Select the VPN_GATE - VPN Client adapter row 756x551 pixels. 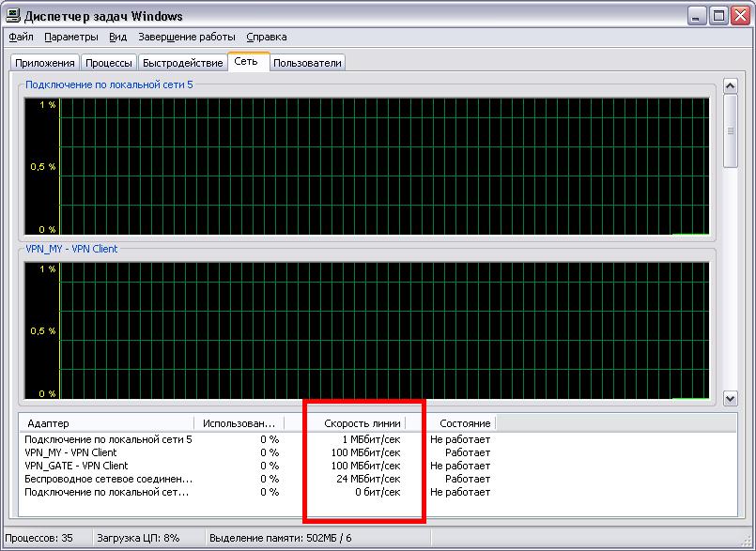point(257,466)
